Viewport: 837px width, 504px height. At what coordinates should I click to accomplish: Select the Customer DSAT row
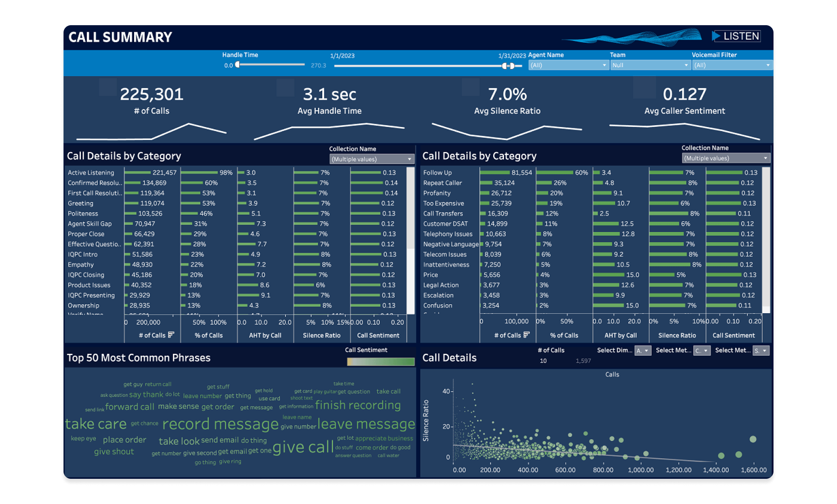coord(591,224)
